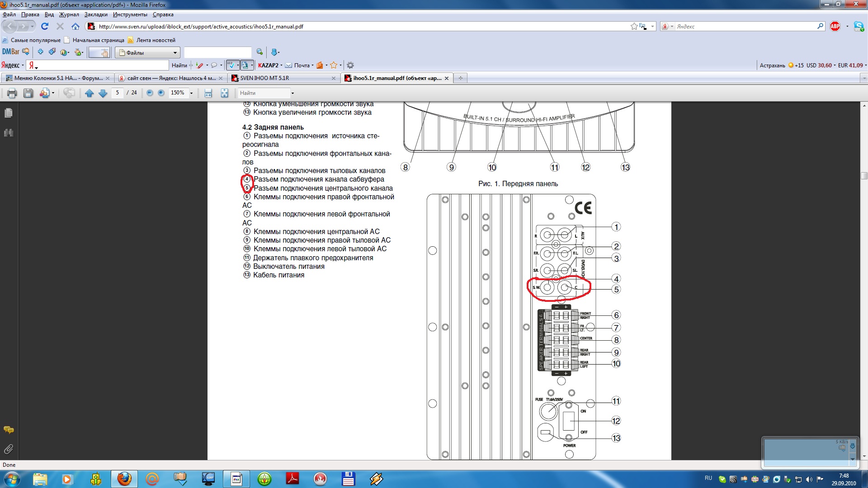Open the Файл menu
This screenshot has width=868, height=488.
pyautogui.click(x=9, y=14)
